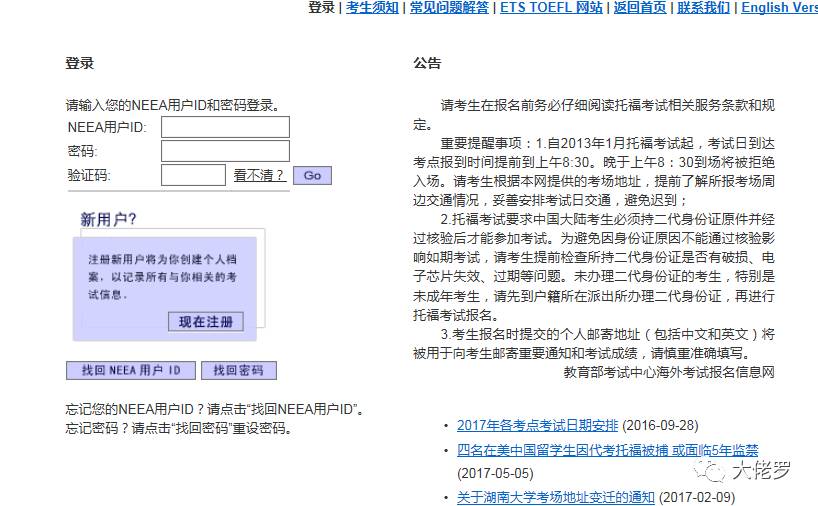
Task: Click the 找回密码 button
Action: tap(239, 370)
